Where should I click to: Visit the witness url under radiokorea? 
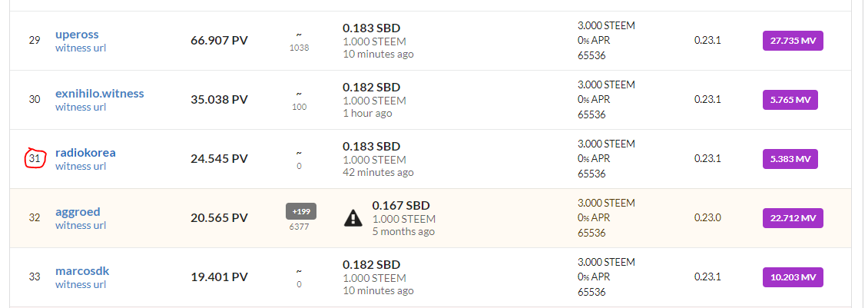coord(80,166)
